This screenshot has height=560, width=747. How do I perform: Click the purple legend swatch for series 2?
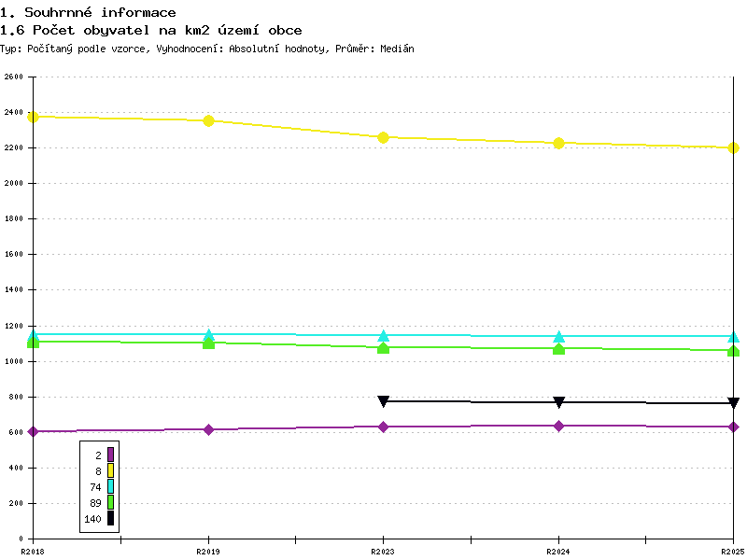tap(110, 455)
